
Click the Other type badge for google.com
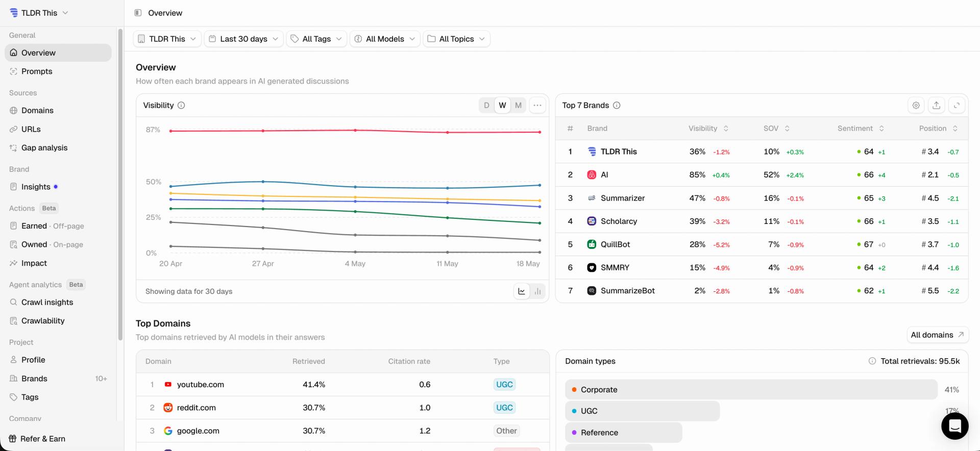[506, 431]
